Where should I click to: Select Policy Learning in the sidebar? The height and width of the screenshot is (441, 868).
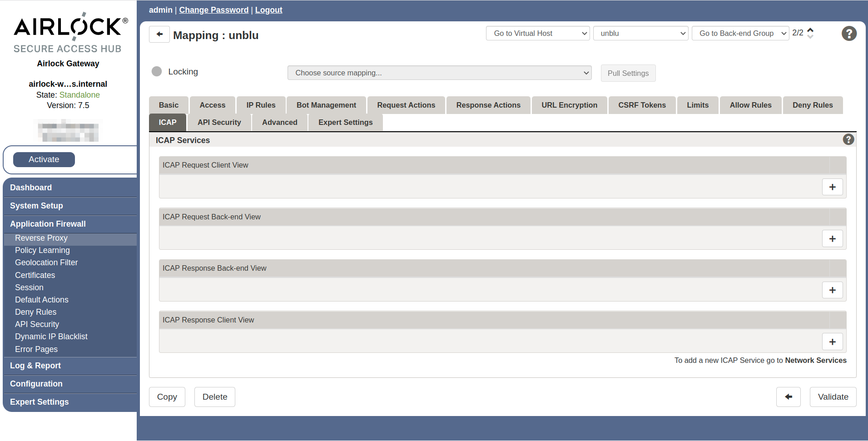42,250
